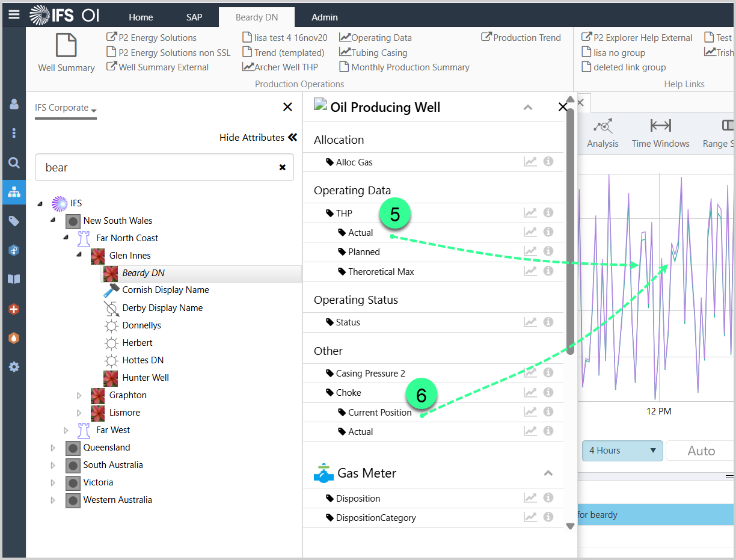
Task: Switch to the SAP tab
Action: 194,17
